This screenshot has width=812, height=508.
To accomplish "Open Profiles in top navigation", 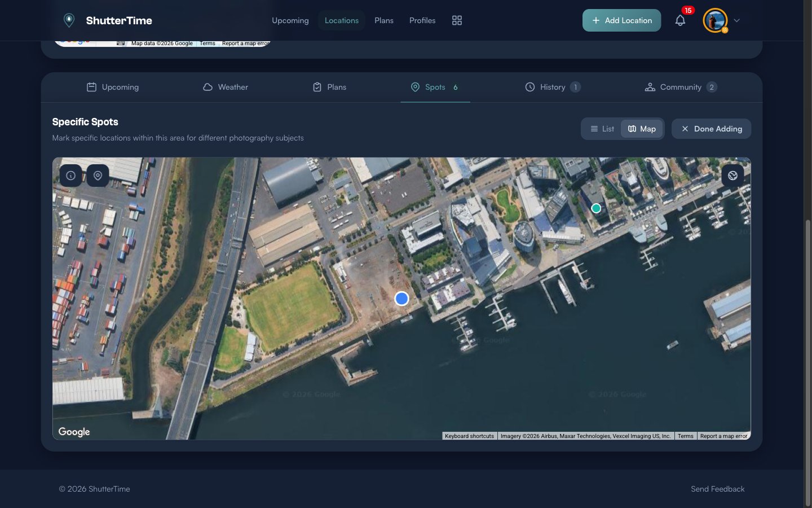I will (x=422, y=20).
